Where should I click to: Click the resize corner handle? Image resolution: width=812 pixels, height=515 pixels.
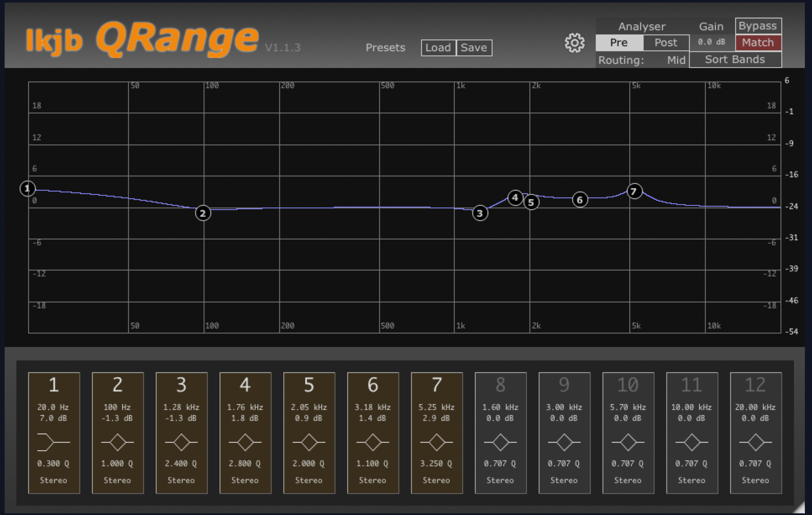tap(800, 507)
